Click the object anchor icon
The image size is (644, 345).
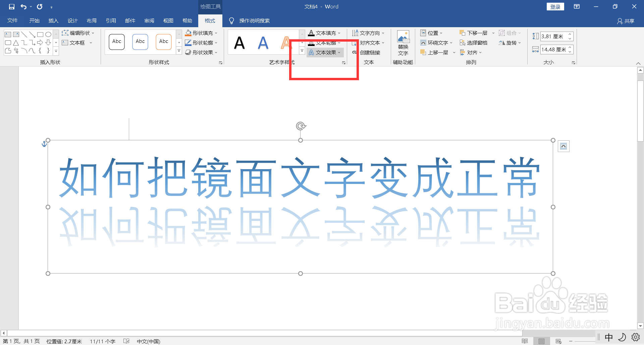(44, 144)
